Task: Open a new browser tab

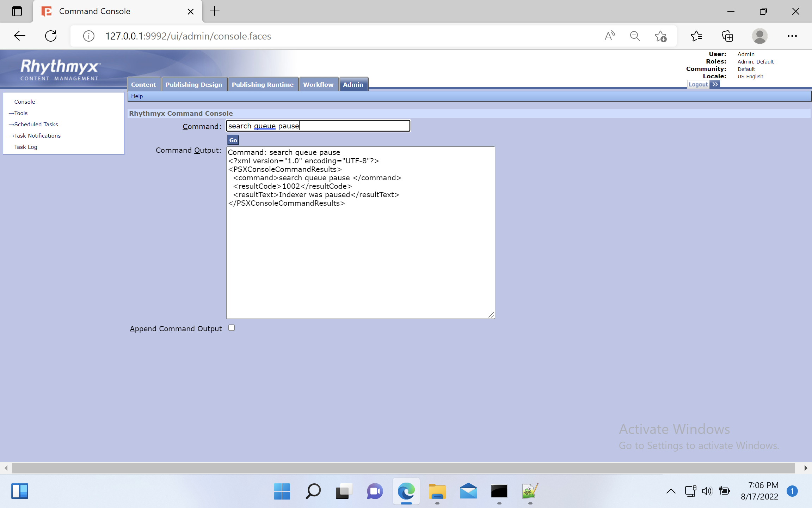Action: point(214,11)
